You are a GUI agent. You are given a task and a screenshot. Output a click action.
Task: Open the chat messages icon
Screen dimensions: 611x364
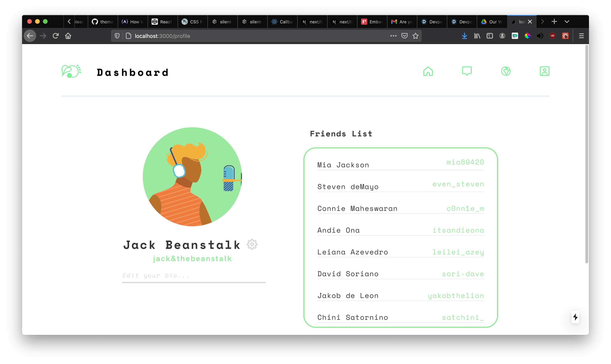[x=467, y=71]
